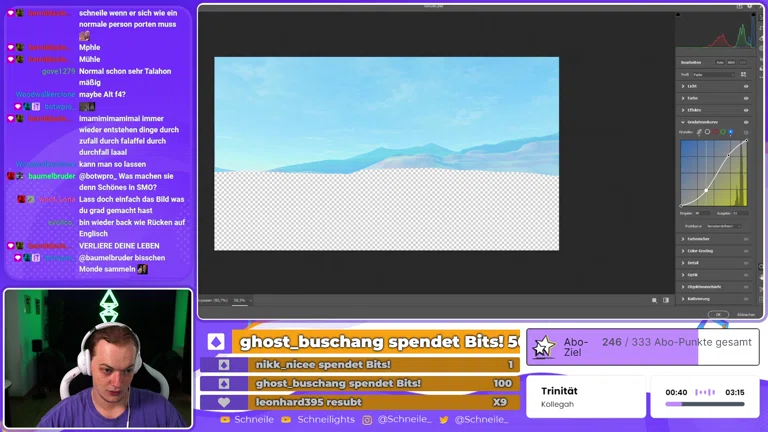Click the streamer webcam feed

(98, 358)
